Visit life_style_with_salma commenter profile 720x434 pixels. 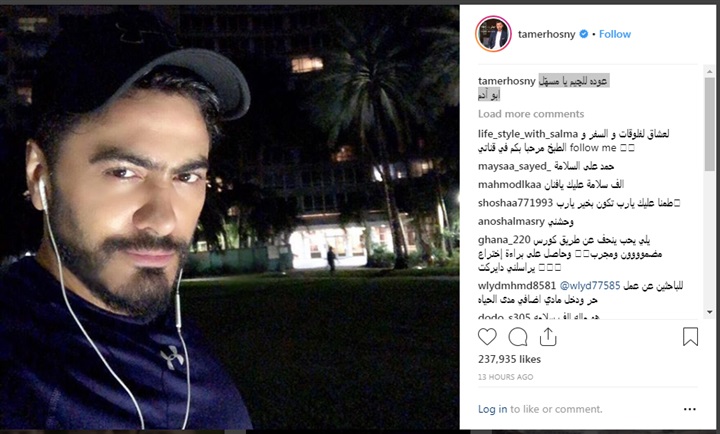pyautogui.click(x=528, y=134)
